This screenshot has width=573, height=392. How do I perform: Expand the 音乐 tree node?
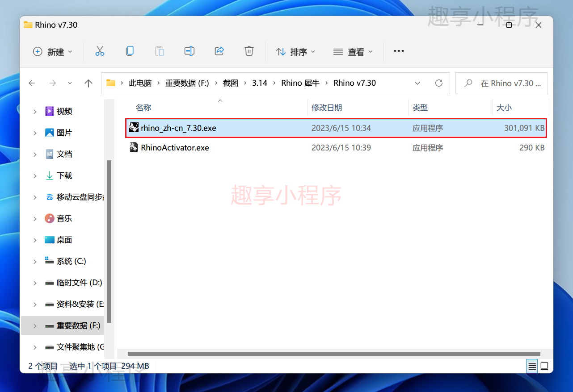coord(35,218)
